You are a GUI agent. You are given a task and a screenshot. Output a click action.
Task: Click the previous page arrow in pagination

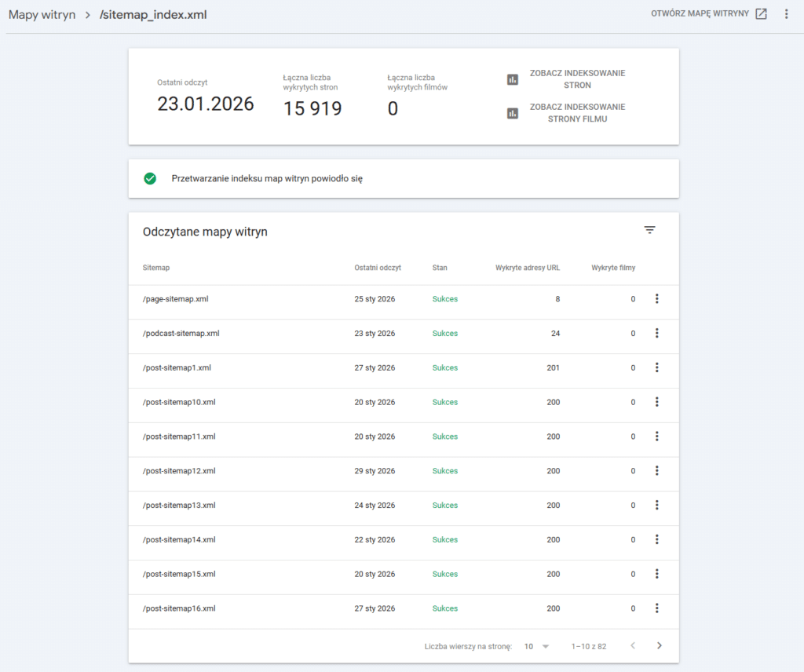pyautogui.click(x=633, y=645)
